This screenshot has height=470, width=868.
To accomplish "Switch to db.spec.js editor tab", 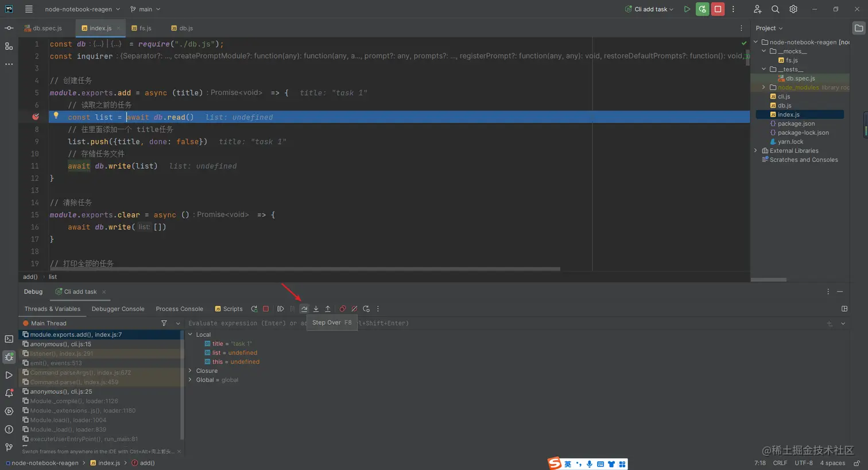I will (43, 28).
